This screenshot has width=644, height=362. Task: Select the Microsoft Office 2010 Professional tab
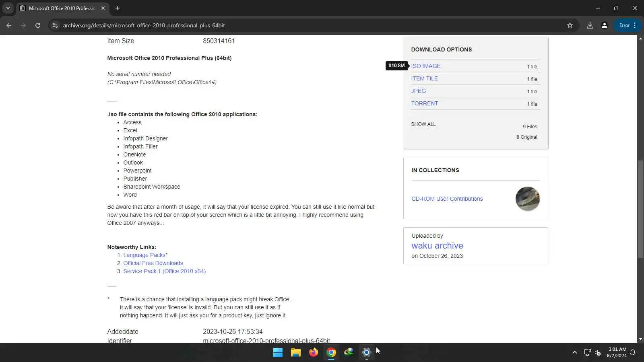(x=62, y=8)
